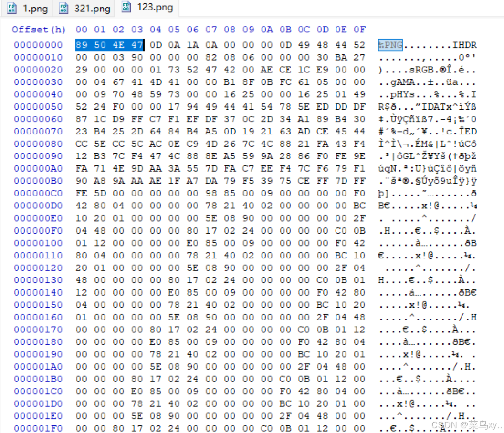Click byte FC in row 00000030
504x433 pixels.
[285, 82]
